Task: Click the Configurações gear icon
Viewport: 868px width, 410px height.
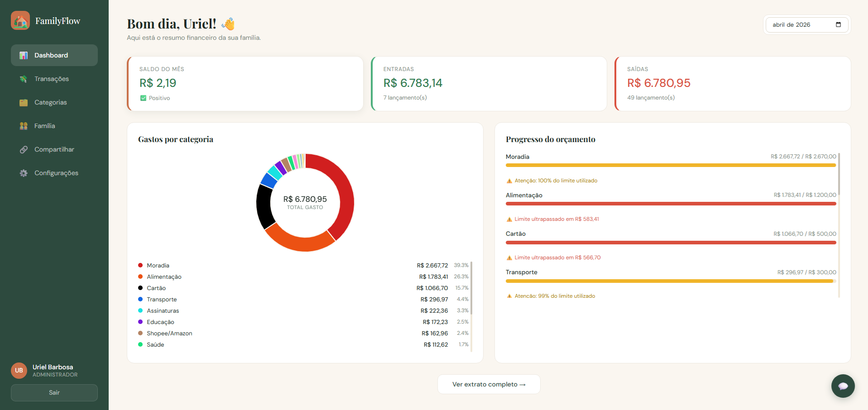Action: coord(24,173)
